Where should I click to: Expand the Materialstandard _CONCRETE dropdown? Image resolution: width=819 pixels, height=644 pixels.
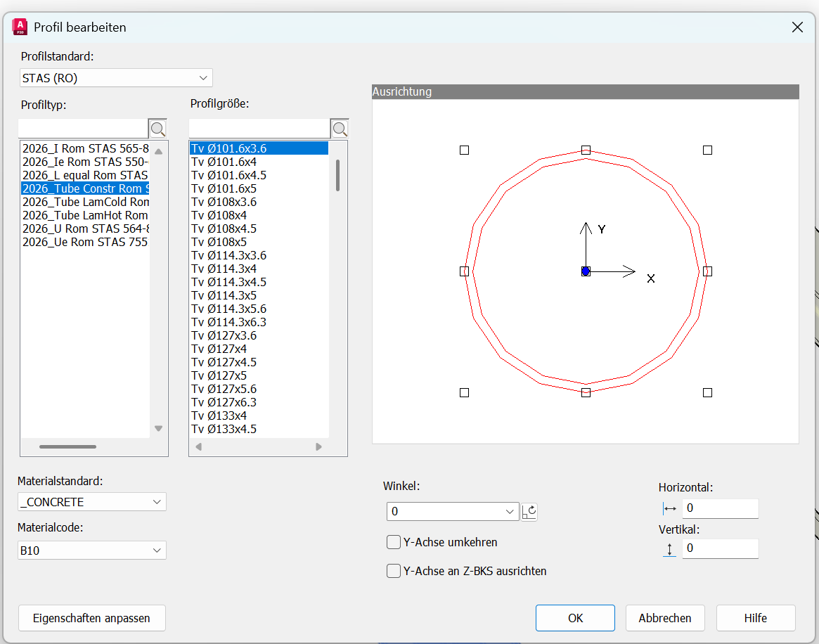[x=92, y=502]
